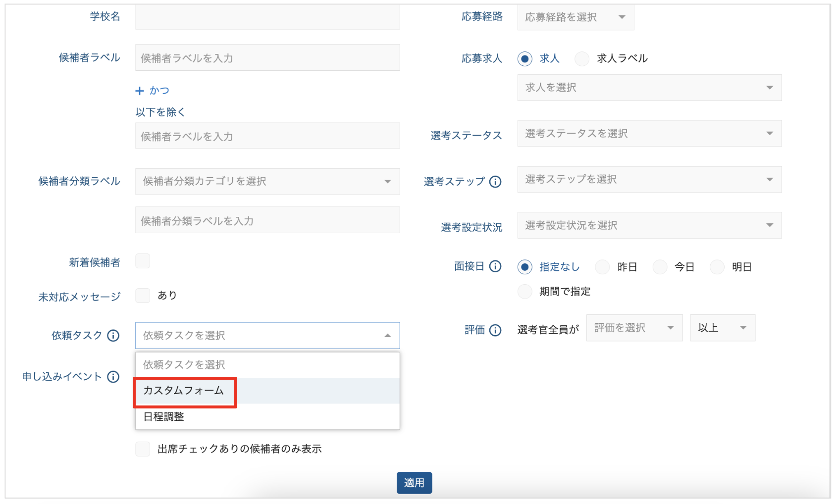This screenshot has width=838, height=504.
Task: Click the info icon beside 依頼タスク
Action: (x=113, y=336)
